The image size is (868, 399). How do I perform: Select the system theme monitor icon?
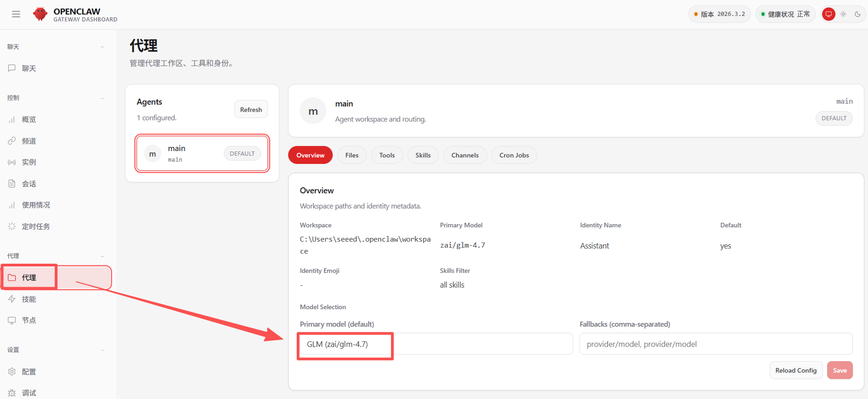click(828, 14)
